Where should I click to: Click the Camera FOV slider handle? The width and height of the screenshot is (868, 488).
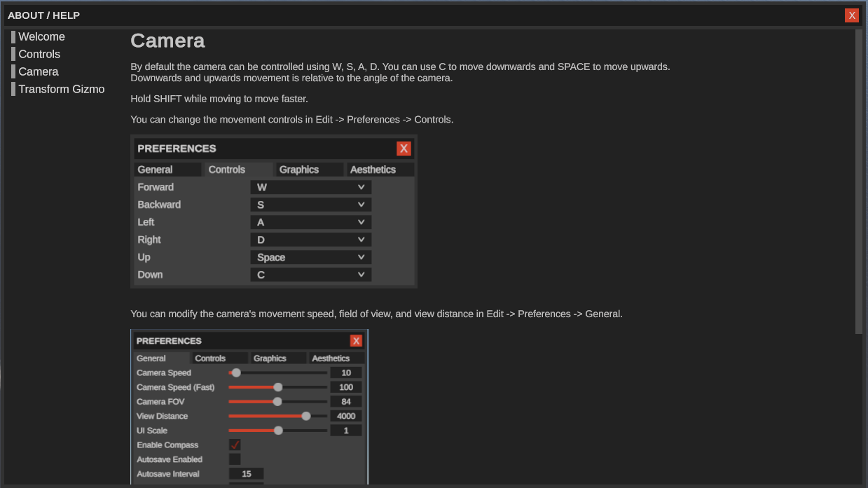277,402
